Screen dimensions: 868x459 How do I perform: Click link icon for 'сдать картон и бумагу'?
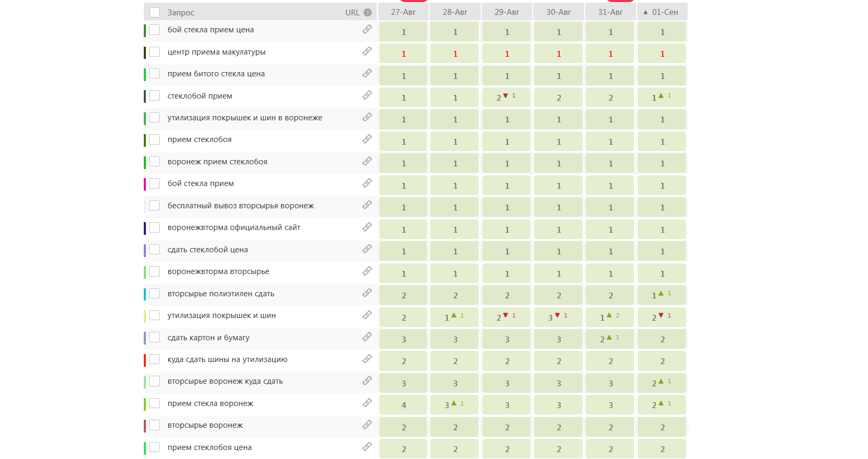point(367,337)
